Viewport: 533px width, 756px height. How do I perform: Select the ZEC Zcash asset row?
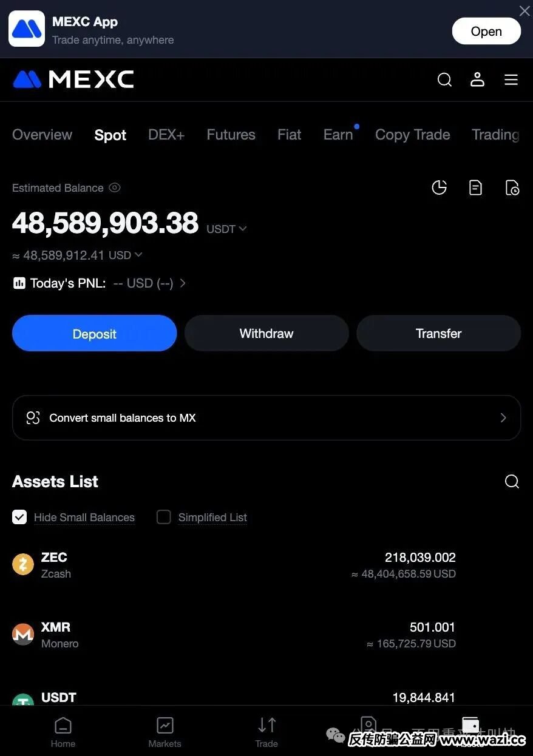tap(234, 565)
